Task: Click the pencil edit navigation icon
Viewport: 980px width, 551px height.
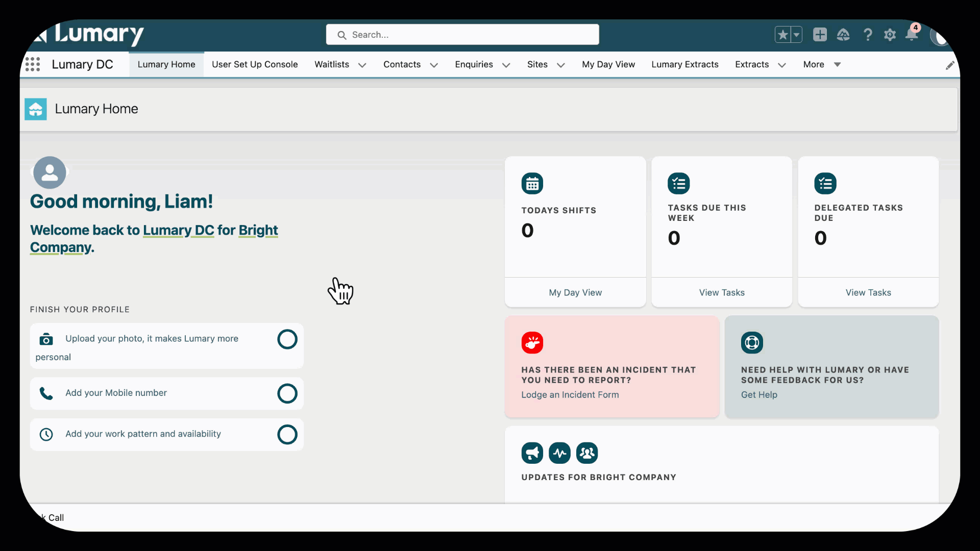Action: [949, 65]
